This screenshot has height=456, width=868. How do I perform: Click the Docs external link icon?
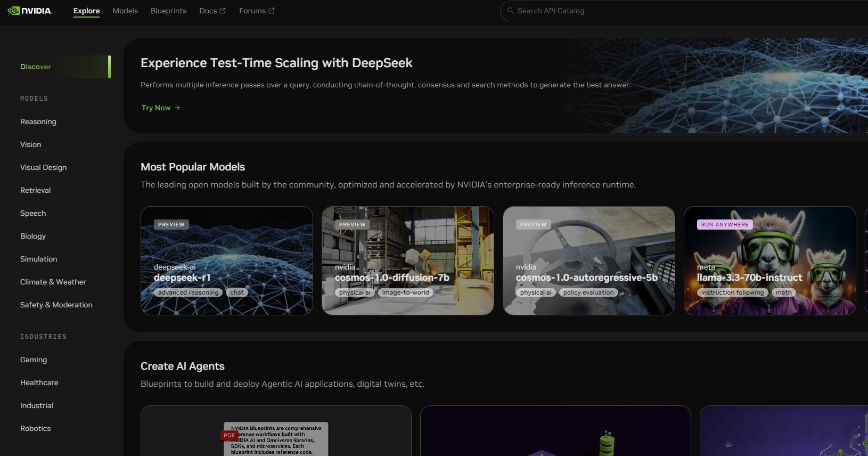pyautogui.click(x=223, y=11)
